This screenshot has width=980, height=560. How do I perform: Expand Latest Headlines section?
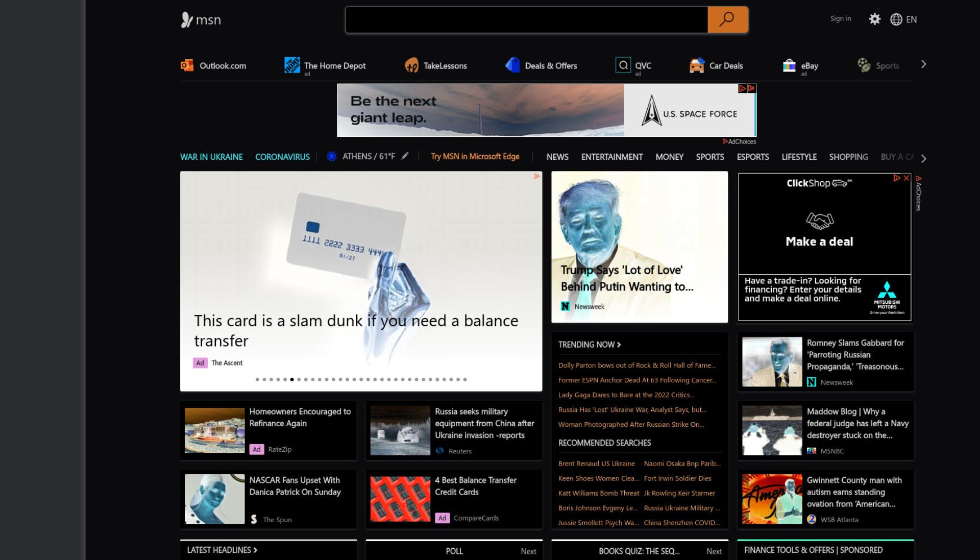[x=222, y=550]
